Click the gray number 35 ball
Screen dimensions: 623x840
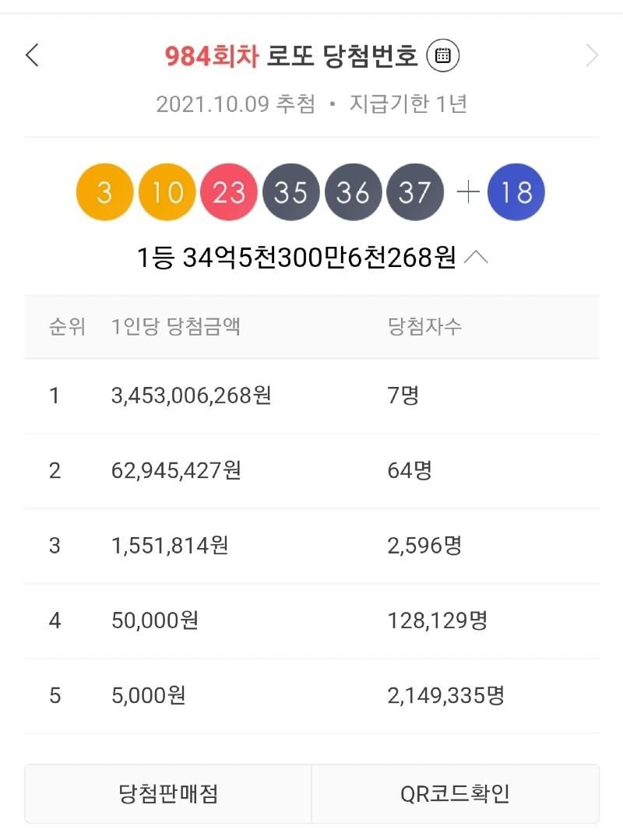click(291, 192)
